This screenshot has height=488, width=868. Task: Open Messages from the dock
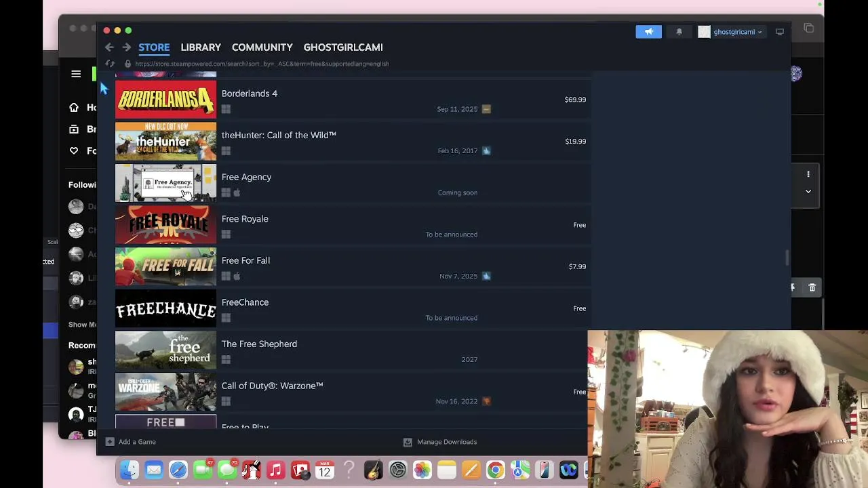click(227, 470)
